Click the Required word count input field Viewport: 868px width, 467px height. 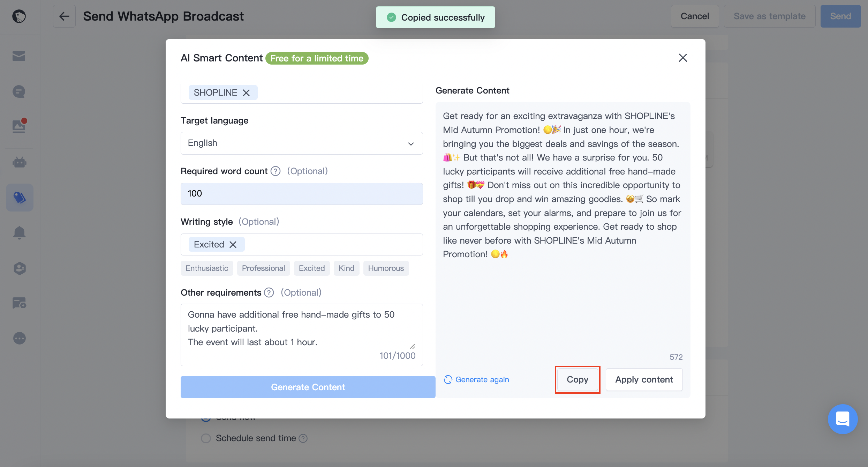(x=302, y=194)
